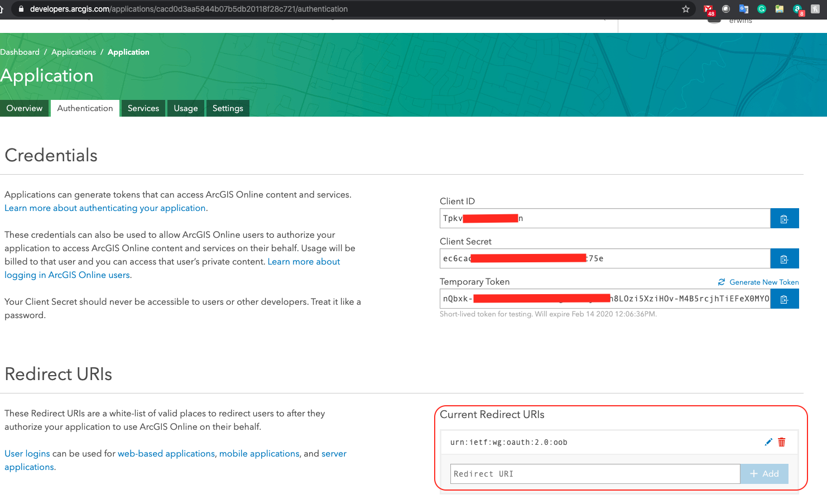Visit the 'server applications' link
Screen dimensions: 827x504
click(x=334, y=454)
